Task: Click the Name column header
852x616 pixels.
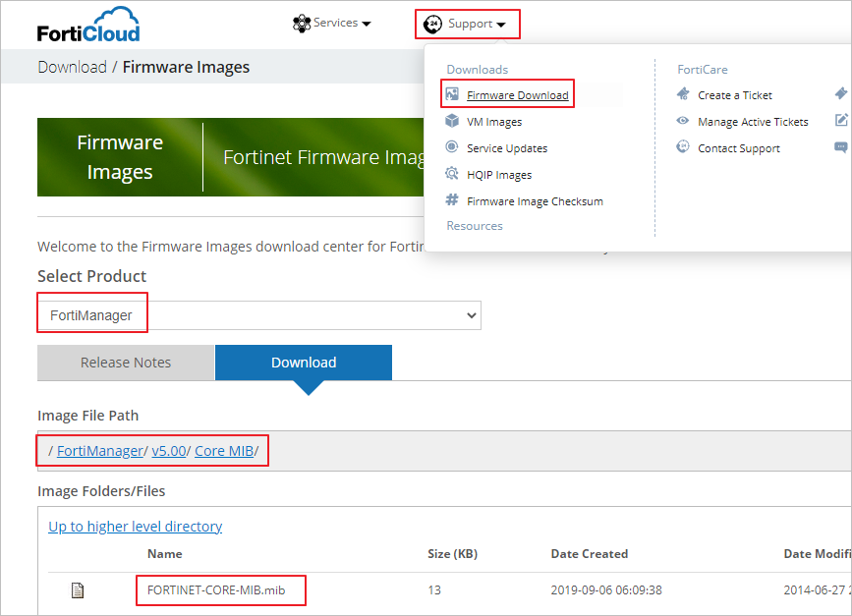Action: [x=165, y=554]
